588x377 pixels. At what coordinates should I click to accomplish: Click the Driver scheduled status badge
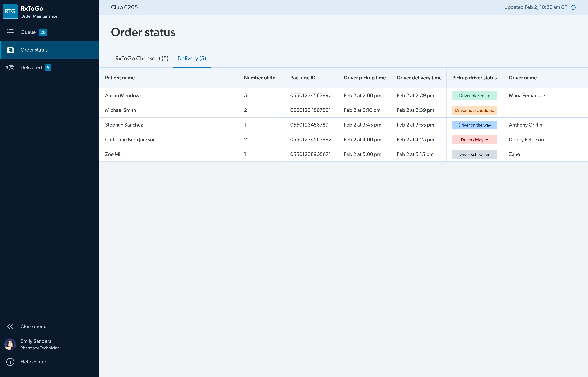pyautogui.click(x=475, y=154)
